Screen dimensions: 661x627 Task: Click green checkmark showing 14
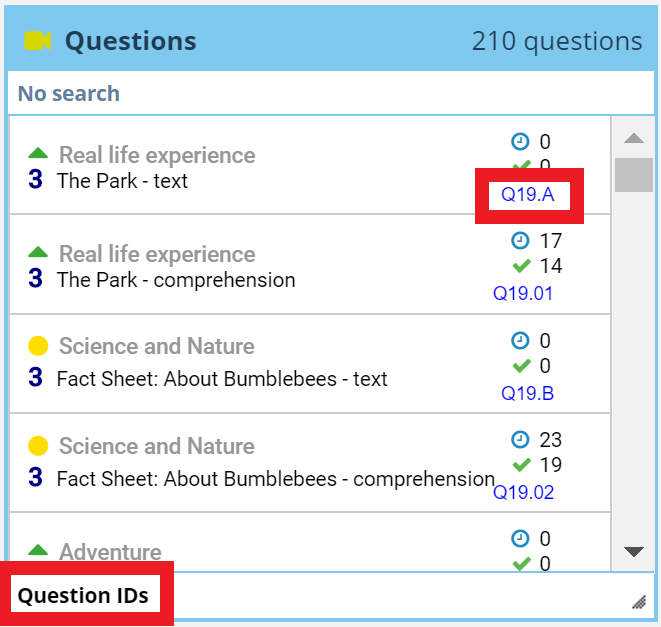tap(520, 266)
